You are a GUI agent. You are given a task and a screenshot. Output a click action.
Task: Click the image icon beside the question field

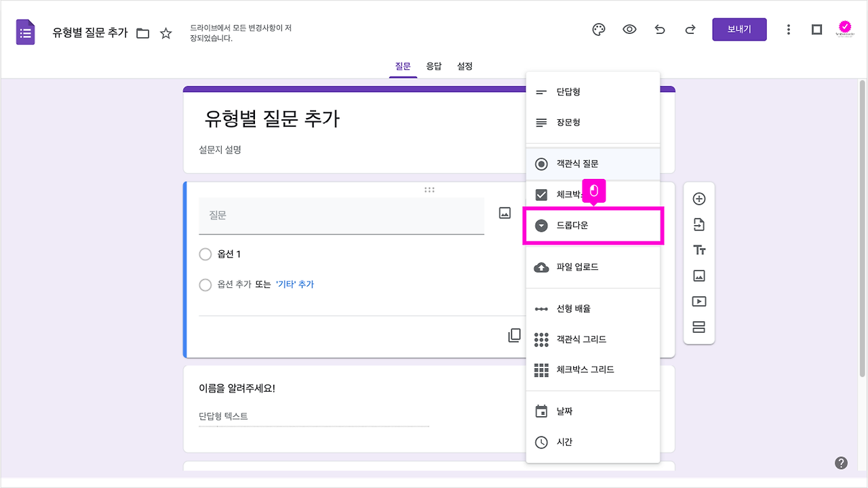pos(505,212)
